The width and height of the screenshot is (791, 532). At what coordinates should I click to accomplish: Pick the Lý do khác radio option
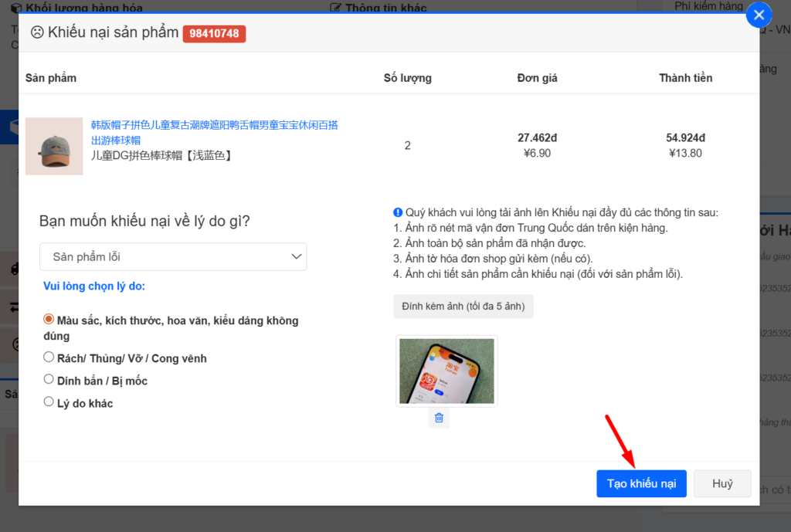click(49, 402)
